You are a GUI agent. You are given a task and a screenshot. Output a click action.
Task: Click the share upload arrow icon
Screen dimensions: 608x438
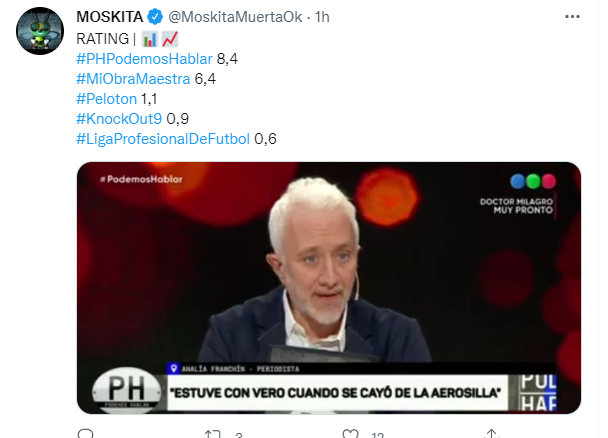click(x=491, y=433)
